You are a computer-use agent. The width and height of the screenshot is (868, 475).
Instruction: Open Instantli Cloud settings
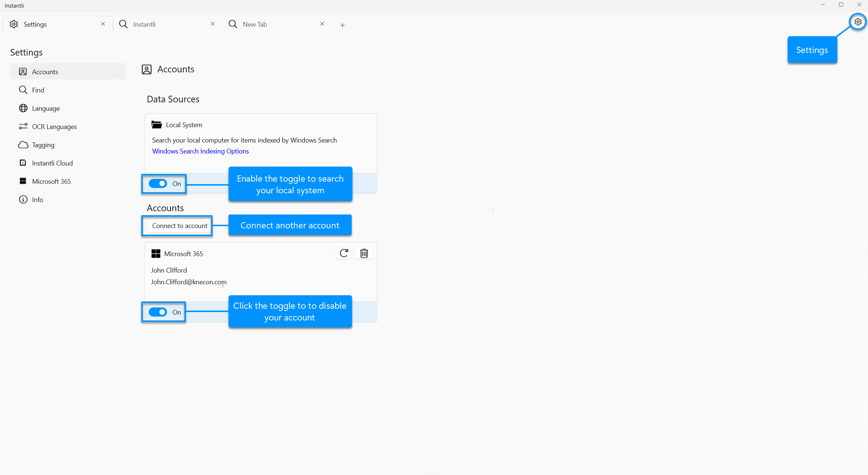(x=68, y=163)
